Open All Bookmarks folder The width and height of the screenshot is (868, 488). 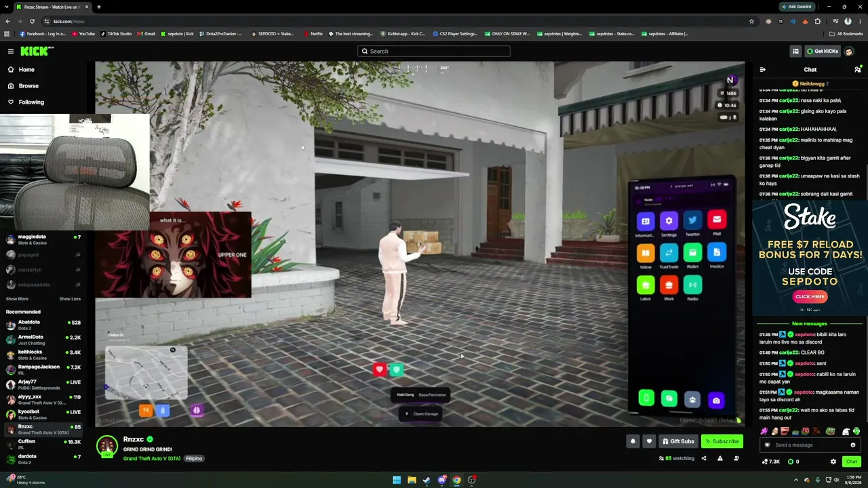click(846, 33)
